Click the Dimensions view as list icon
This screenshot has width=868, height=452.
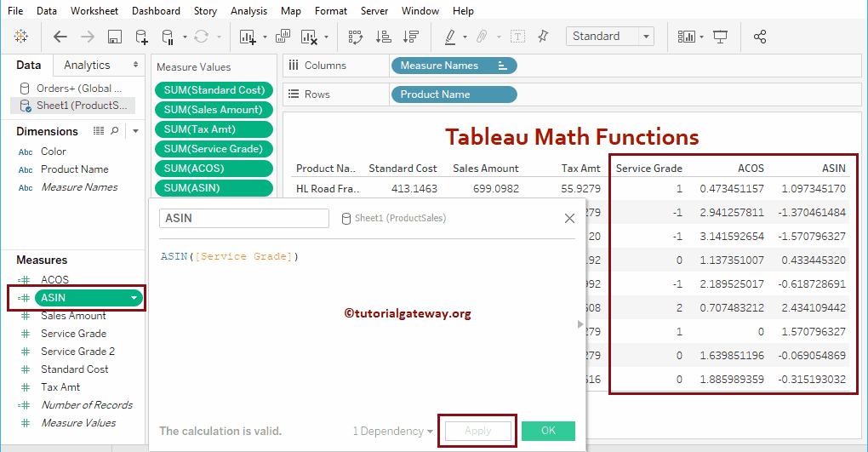click(x=99, y=131)
